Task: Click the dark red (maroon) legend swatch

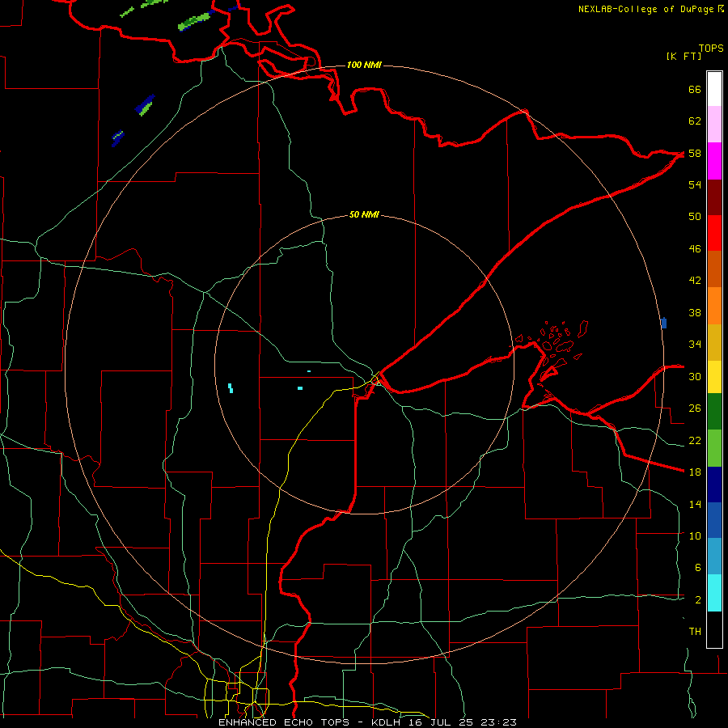Action: [x=714, y=197]
